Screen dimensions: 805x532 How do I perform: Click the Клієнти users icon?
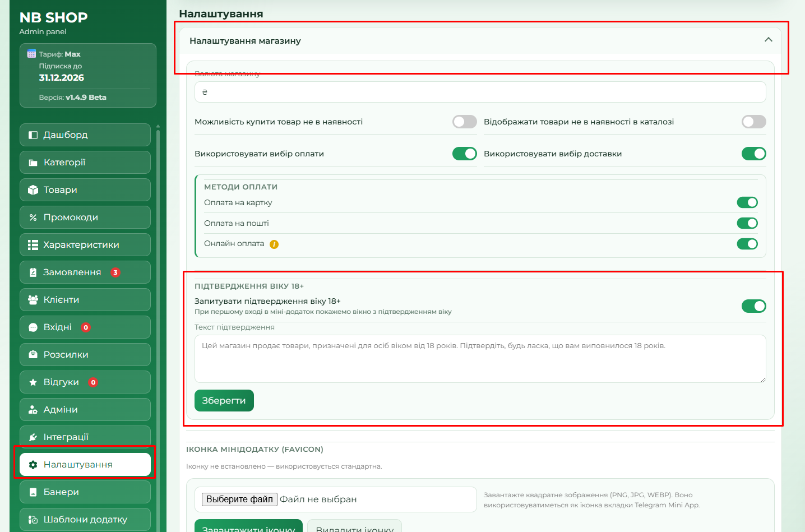[33, 300]
